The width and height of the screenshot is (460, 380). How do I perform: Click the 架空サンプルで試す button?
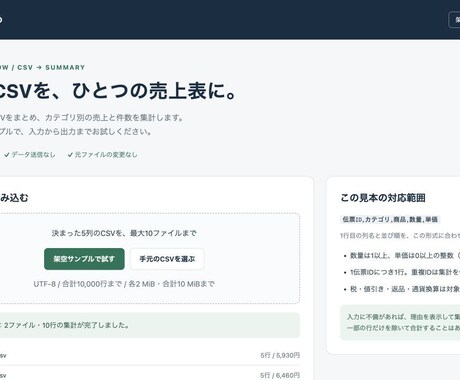(84, 259)
